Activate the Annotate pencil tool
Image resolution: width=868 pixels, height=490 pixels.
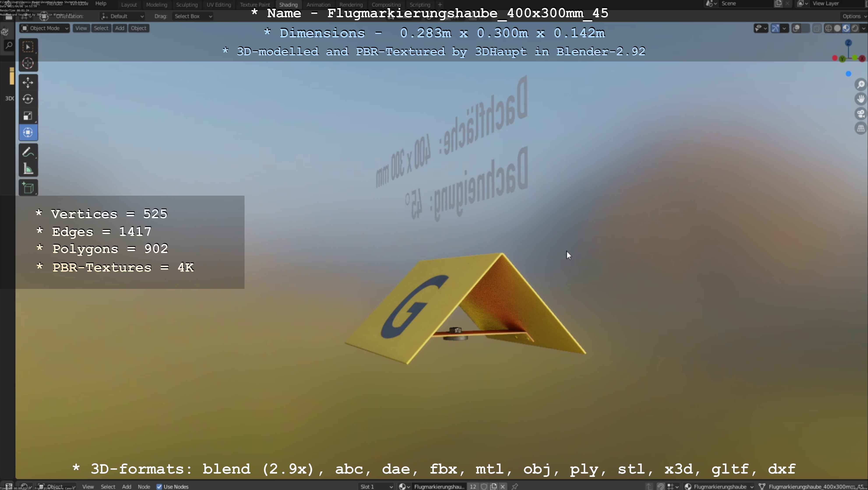coord(28,152)
